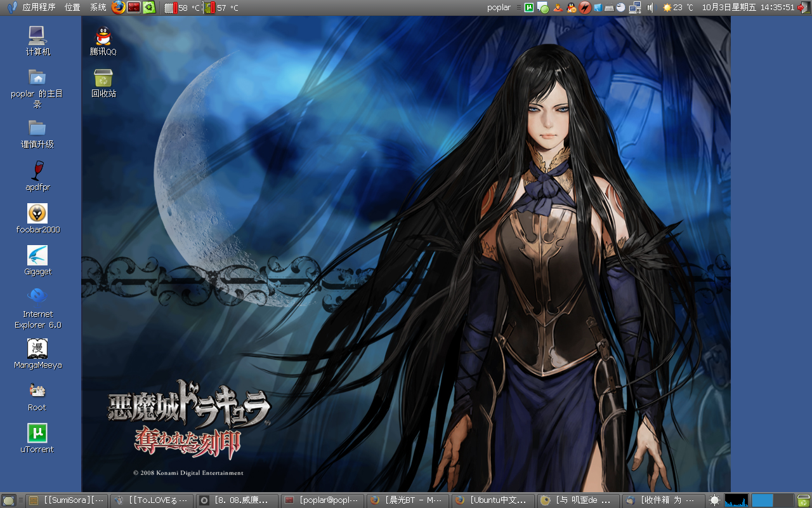
Task: Switch to the [[To.LOVEる… taskbar window
Action: [152, 500]
